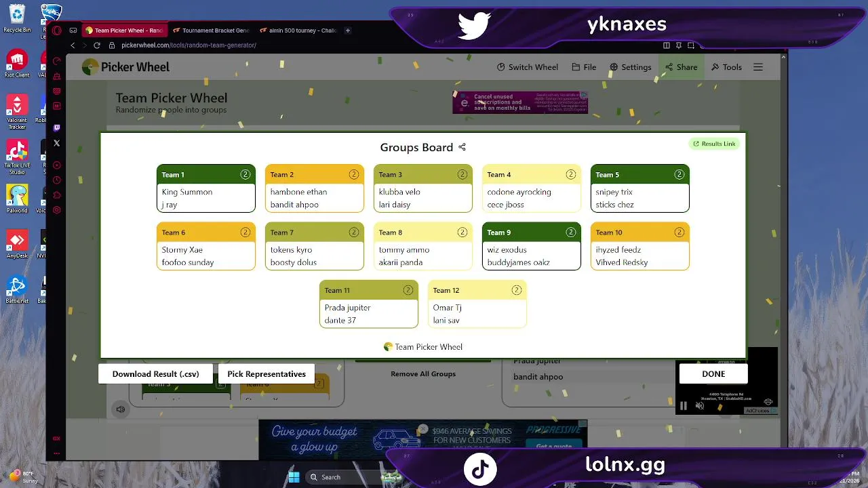Open Opera sidebar history clock icon
This screenshot has height=488, width=868.
pyautogui.click(x=57, y=180)
